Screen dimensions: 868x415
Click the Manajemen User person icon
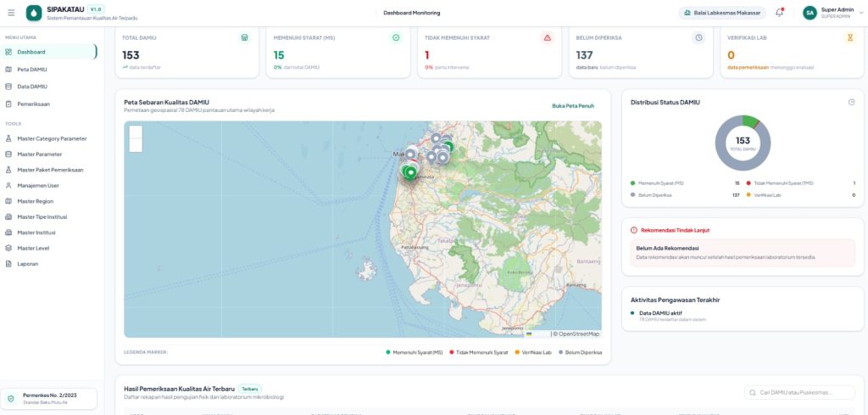coord(8,186)
